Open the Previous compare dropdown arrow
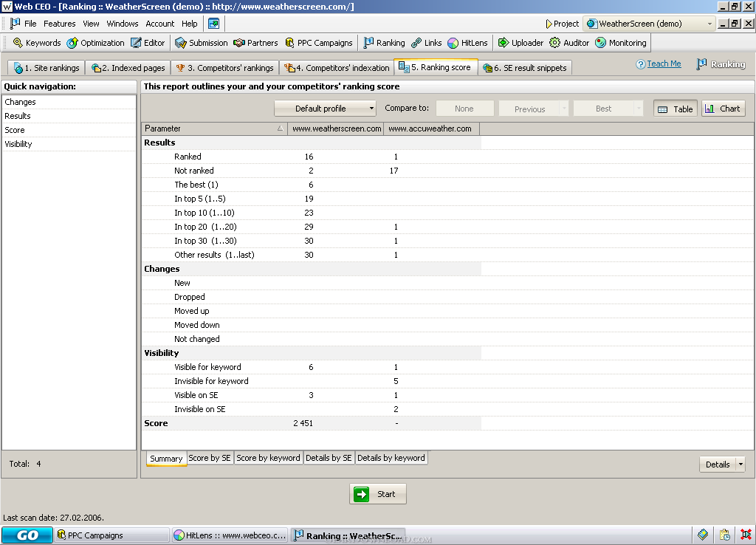This screenshot has height=545, width=756. coord(564,109)
